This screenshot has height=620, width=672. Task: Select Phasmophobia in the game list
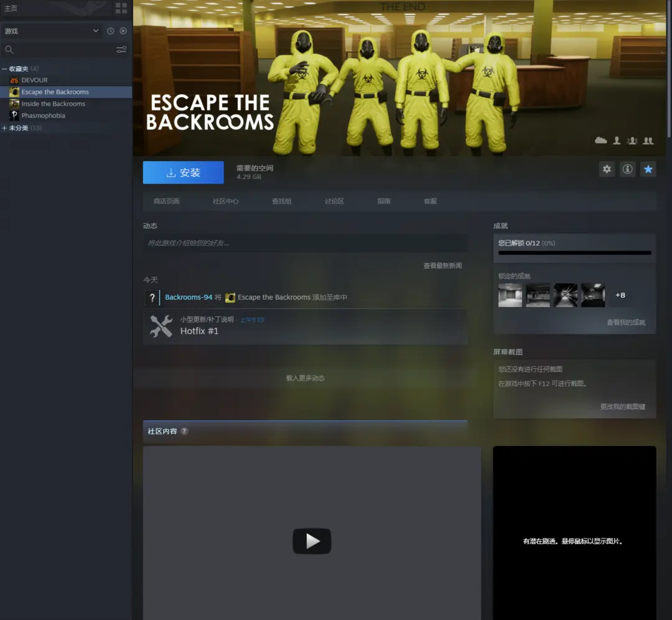pos(44,116)
